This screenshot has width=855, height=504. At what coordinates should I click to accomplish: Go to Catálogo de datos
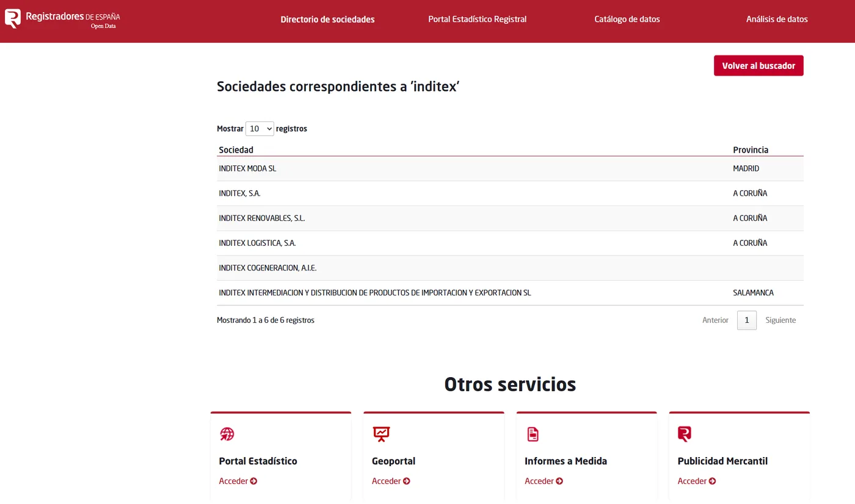point(627,20)
